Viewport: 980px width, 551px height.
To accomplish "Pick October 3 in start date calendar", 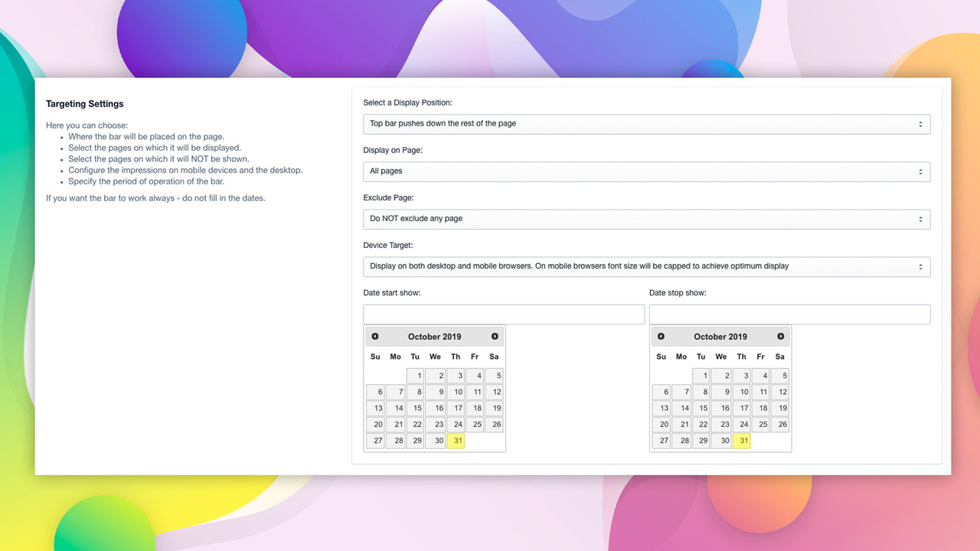I will click(455, 376).
